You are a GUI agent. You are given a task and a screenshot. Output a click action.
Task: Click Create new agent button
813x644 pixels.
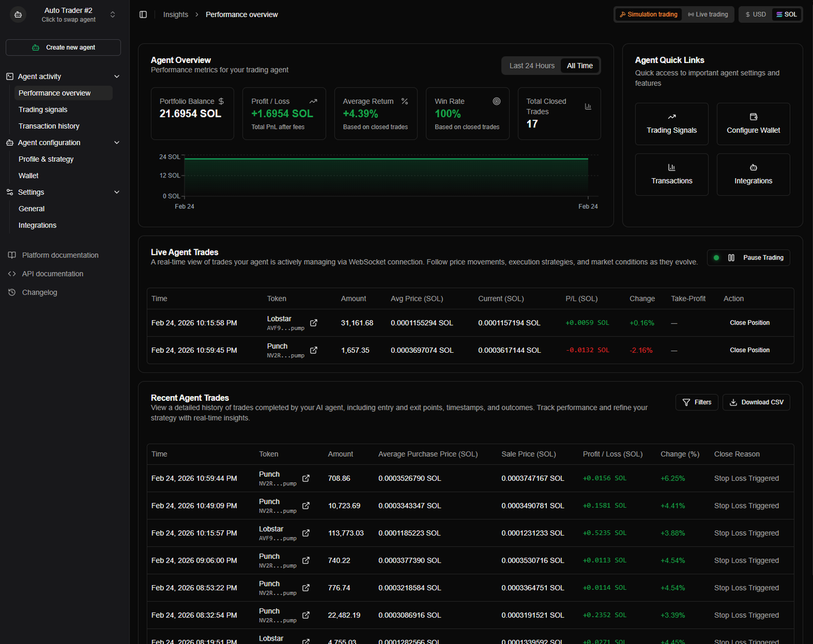(63, 47)
